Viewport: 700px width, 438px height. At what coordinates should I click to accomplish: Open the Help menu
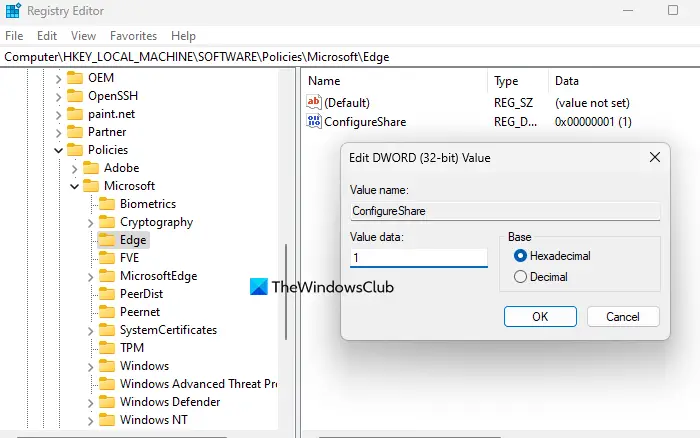[x=183, y=36]
